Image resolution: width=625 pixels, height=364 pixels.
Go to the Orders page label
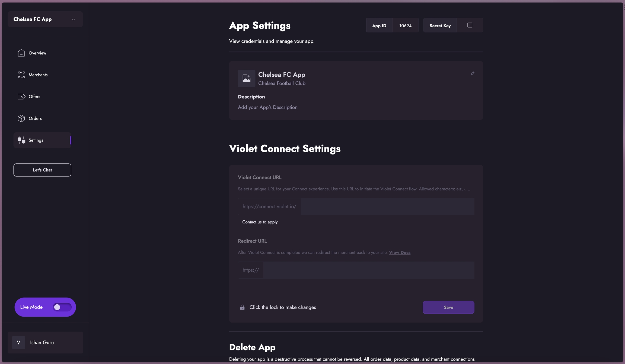(x=35, y=118)
